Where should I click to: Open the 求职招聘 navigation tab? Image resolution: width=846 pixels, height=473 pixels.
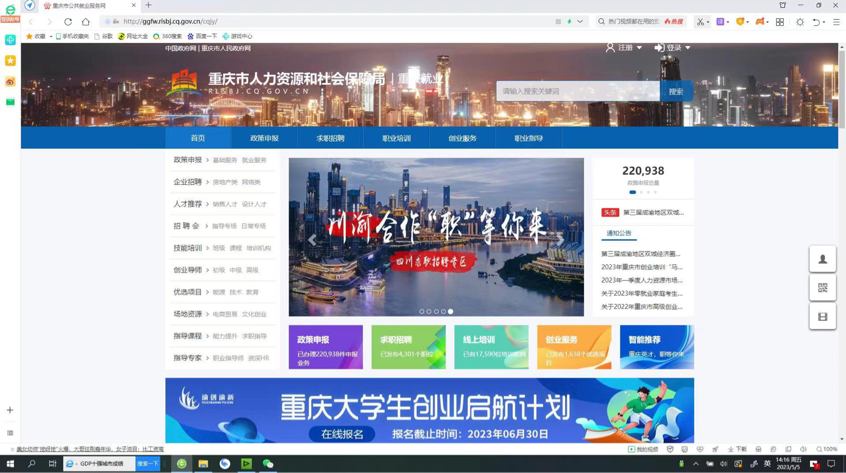(330, 138)
